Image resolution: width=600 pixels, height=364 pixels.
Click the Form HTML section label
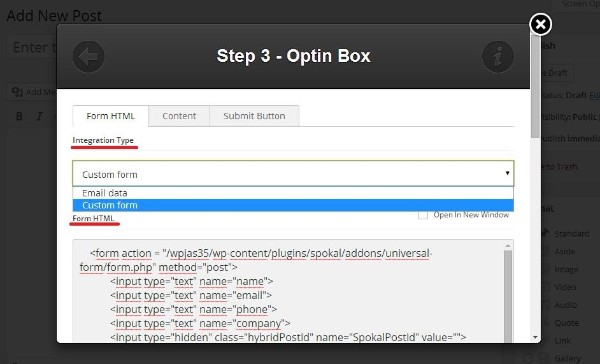coord(93,218)
